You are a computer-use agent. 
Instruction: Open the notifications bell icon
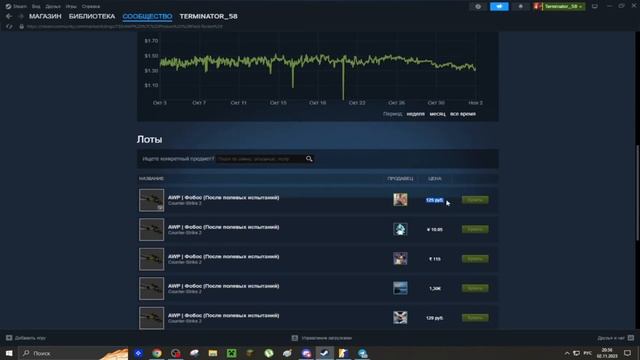(520, 7)
